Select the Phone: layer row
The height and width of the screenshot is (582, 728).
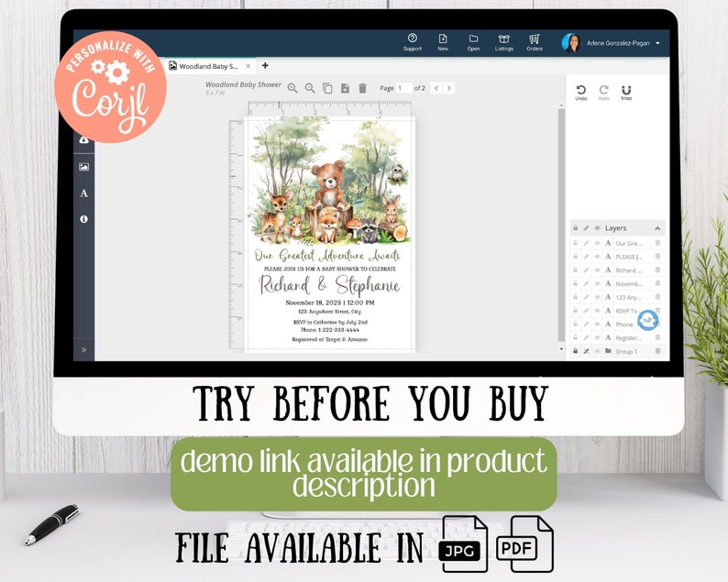(617, 324)
